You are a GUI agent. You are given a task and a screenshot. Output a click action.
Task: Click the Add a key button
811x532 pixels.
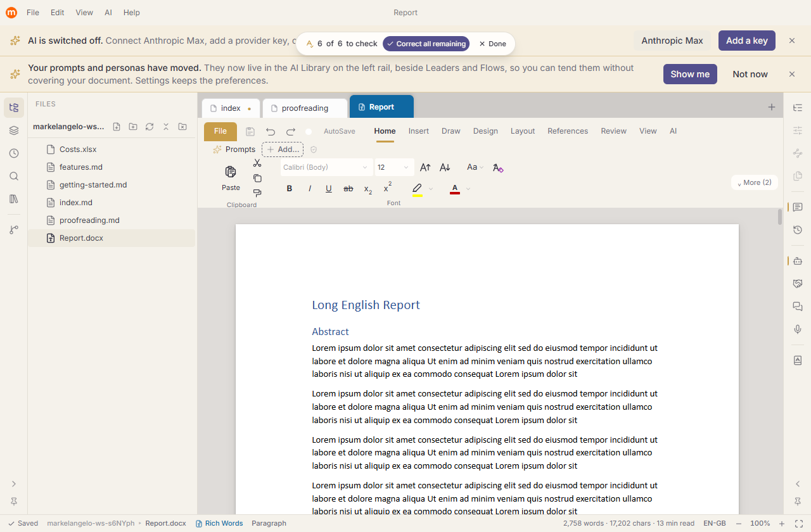(747, 41)
